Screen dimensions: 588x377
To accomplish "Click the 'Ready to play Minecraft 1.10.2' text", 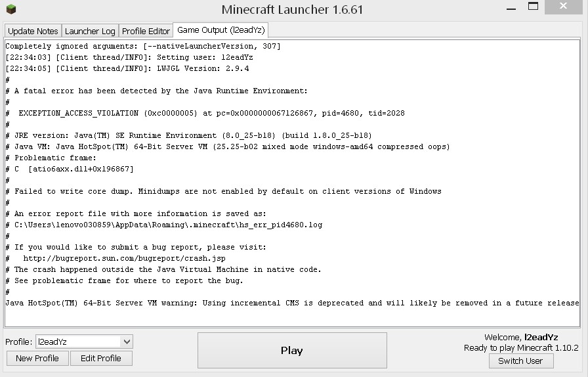I will 521,347.
